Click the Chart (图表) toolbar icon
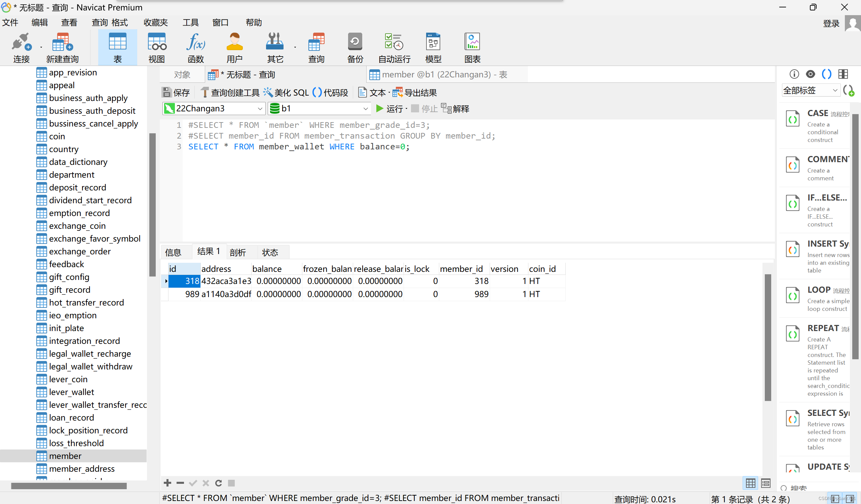Image resolution: width=861 pixels, height=504 pixels. pyautogui.click(x=472, y=48)
